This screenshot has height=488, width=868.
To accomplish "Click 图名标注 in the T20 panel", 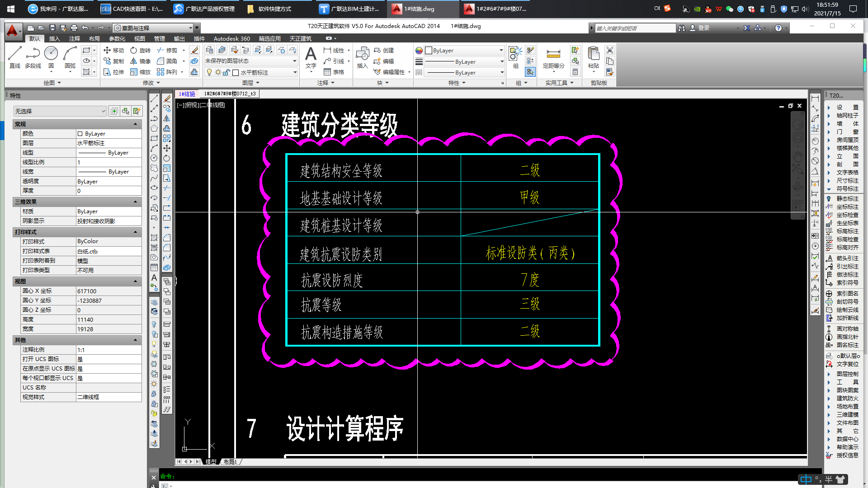I will click(843, 345).
